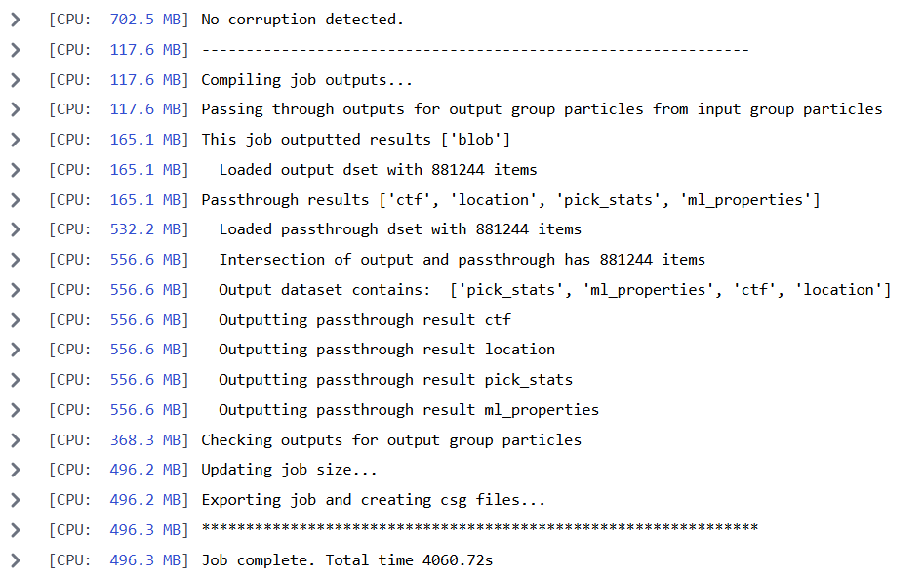Expand the 'Passing through outputs' log entry
The height and width of the screenshot is (580, 924).
tap(16, 109)
